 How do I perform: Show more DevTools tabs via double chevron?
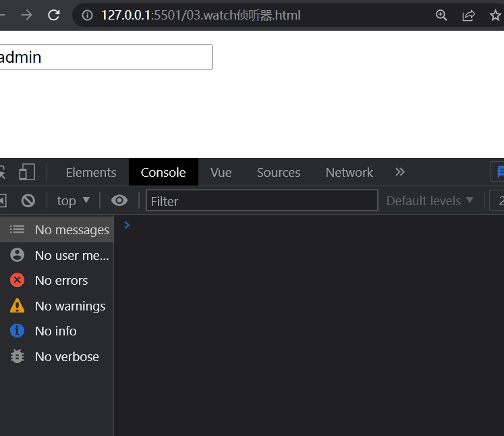400,172
